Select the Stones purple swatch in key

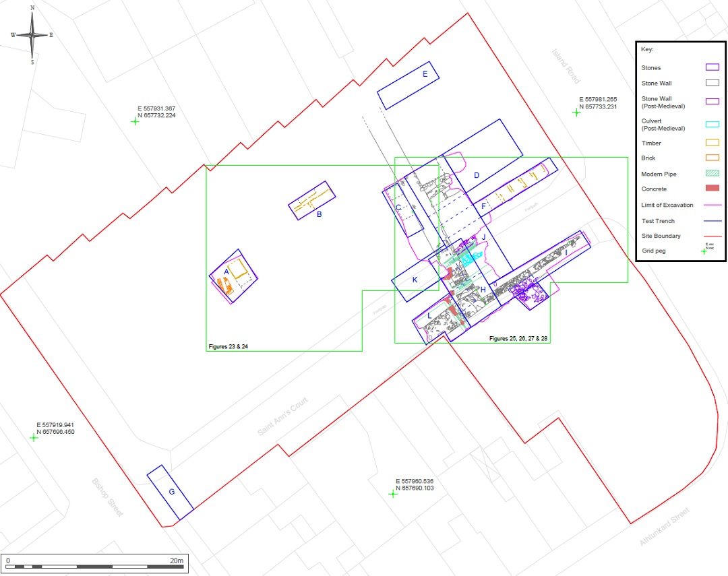coord(712,67)
